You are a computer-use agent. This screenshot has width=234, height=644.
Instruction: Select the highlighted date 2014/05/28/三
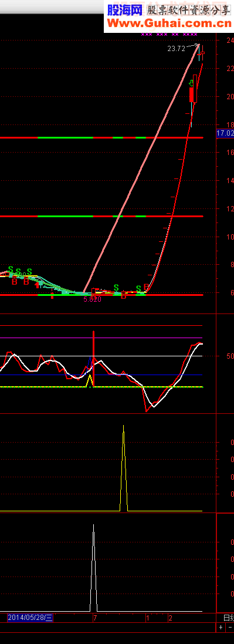click(30, 618)
